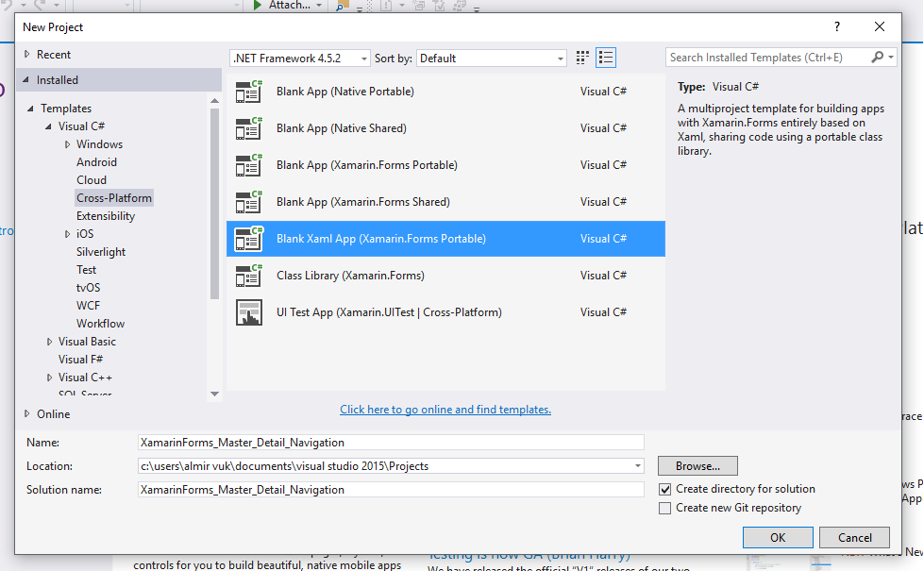Select Blank App (Xamarin.Forms Shared) template name
Image resolution: width=924 pixels, height=571 pixels.
coord(363,202)
